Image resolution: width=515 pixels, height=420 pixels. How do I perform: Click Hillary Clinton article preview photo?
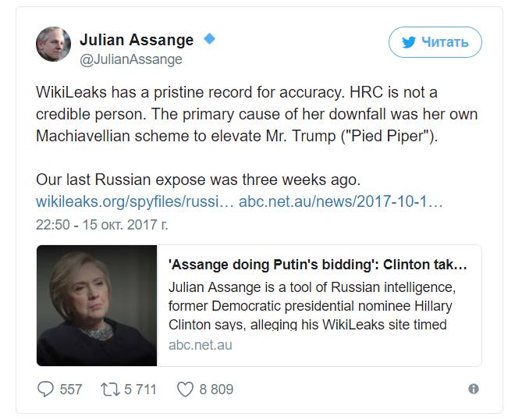[97, 305]
